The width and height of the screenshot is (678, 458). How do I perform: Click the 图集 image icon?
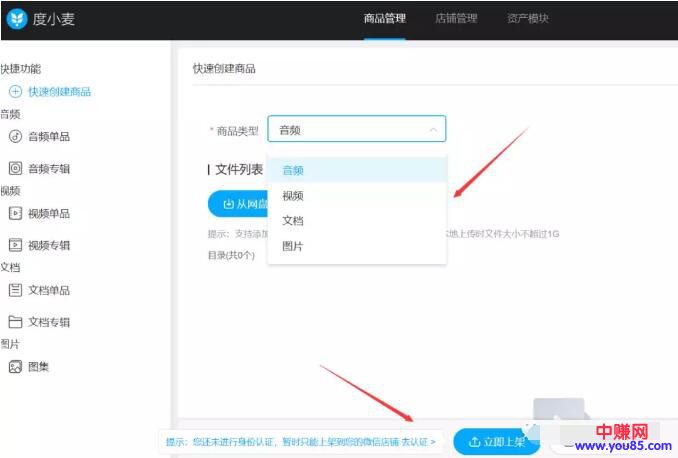click(x=15, y=367)
